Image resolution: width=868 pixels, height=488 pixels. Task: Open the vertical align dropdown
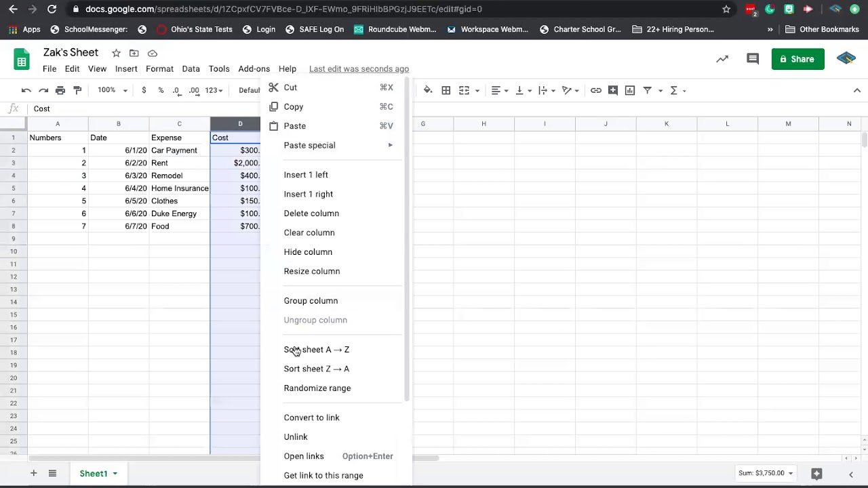pos(524,90)
